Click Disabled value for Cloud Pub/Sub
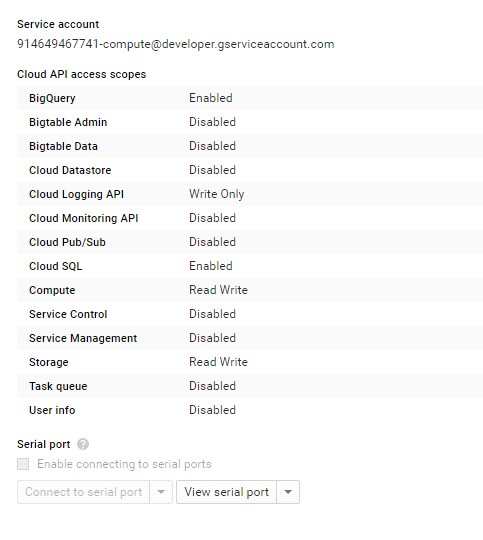Image resolution: width=483 pixels, height=540 pixels. coord(213,242)
